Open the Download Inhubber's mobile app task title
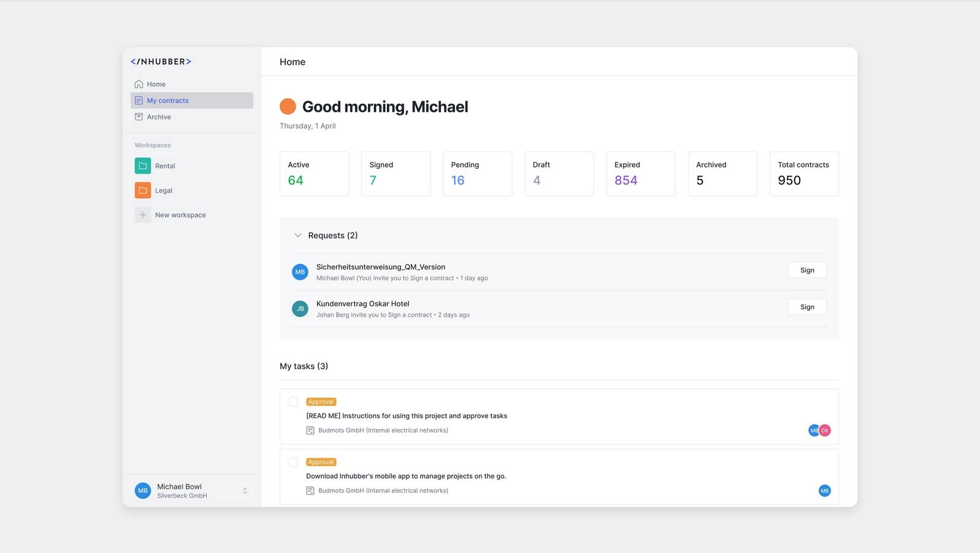The image size is (980, 553). tap(406, 476)
